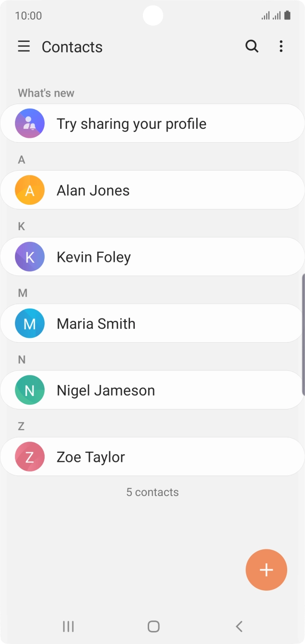
Task: Tap Zoe Taylor's pink Z avatar
Action: point(30,457)
